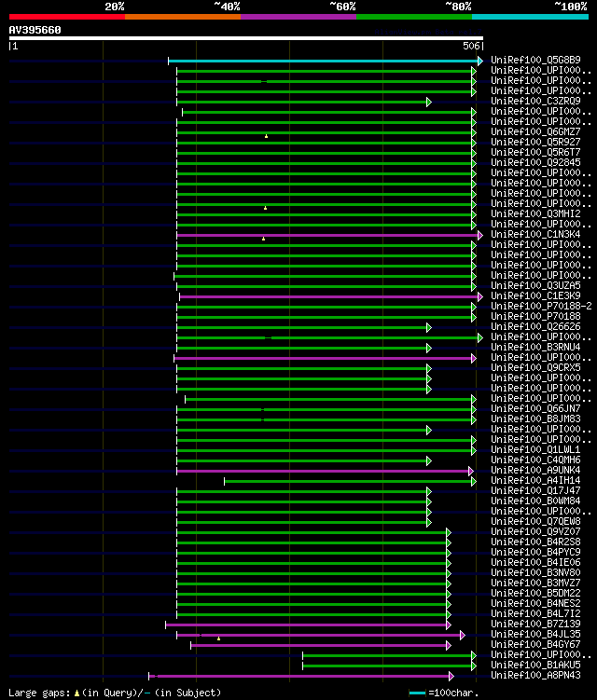Image resolution: width=597 pixels, height=700 pixels.
Task: Open hit UniRef100_C1E3K9
Action: (535, 296)
